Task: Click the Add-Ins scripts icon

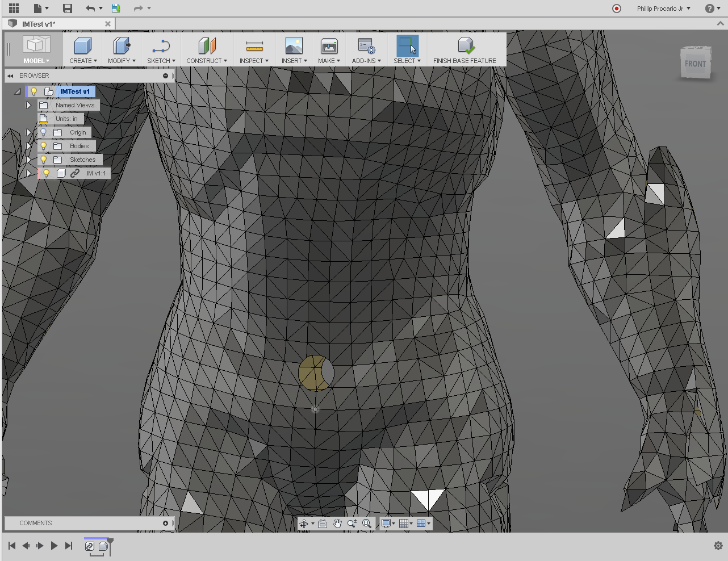Action: [x=366, y=45]
